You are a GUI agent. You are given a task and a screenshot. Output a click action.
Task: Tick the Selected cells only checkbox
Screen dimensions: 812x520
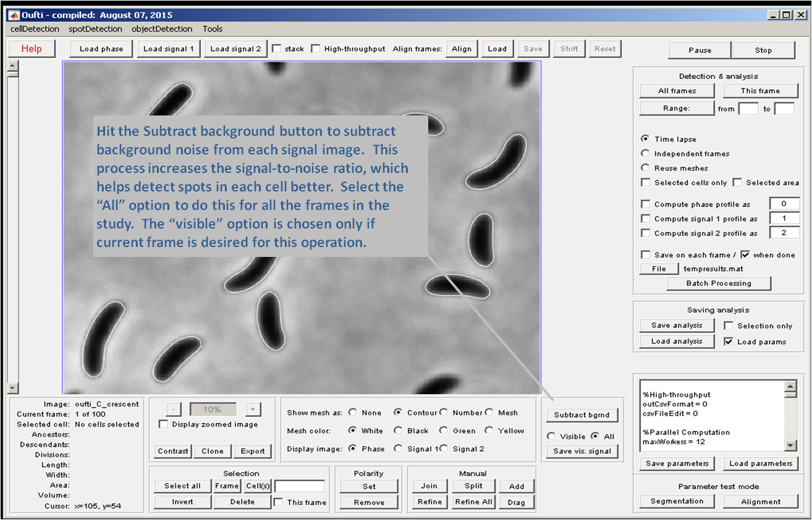coord(646,182)
